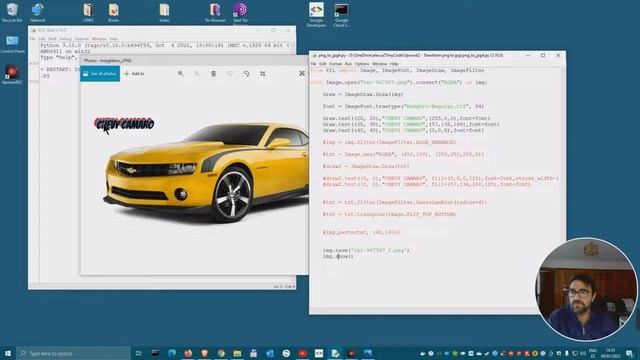This screenshot has height=360, width=640.
Task: Click the img.show() code line
Action: [338, 256]
